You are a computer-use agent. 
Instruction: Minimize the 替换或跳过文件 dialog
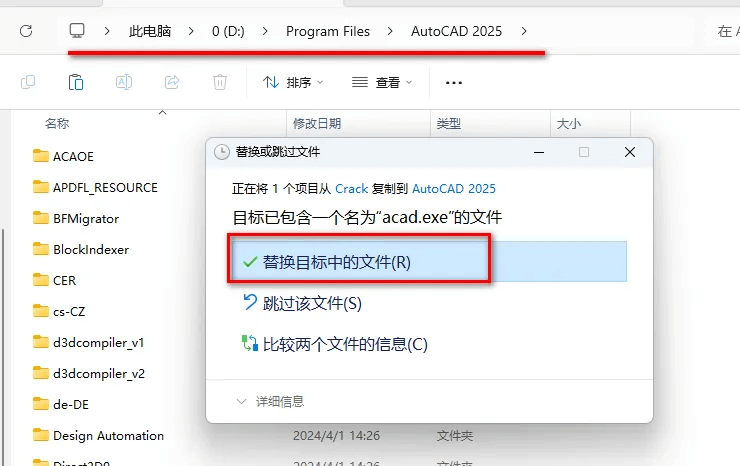pyautogui.click(x=539, y=152)
